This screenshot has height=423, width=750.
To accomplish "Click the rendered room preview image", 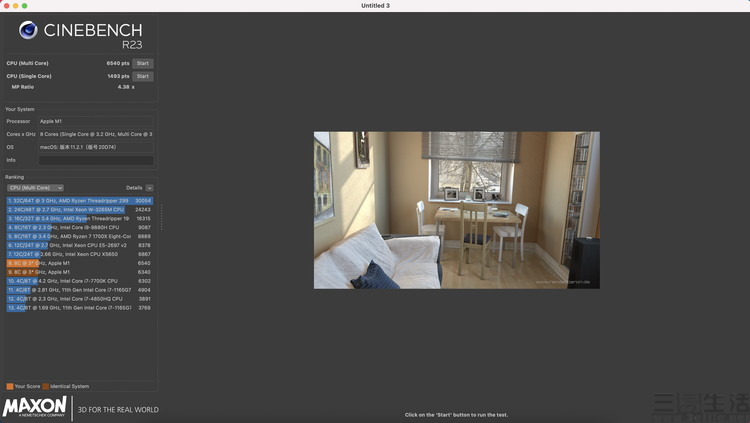I will (x=457, y=210).
